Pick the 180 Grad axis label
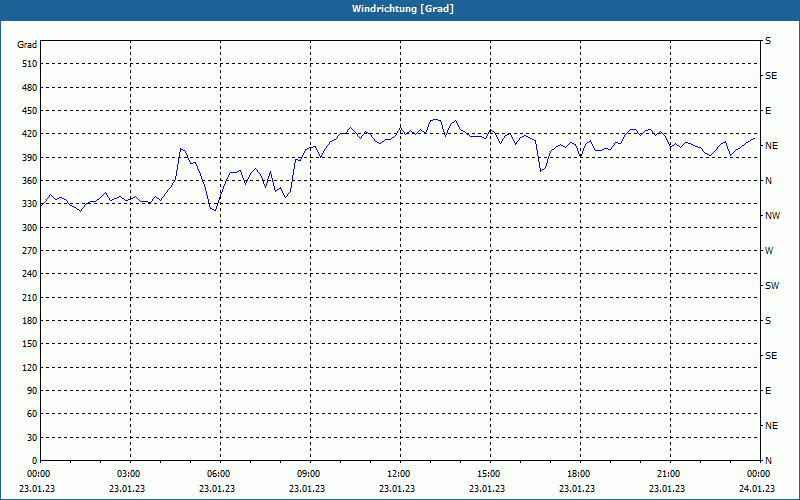800x500 pixels. [x=30, y=321]
